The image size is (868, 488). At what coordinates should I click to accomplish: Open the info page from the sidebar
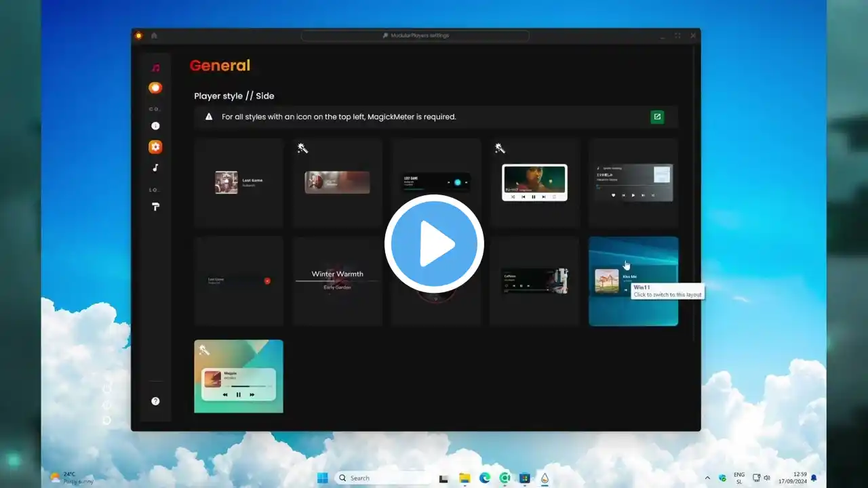155,126
